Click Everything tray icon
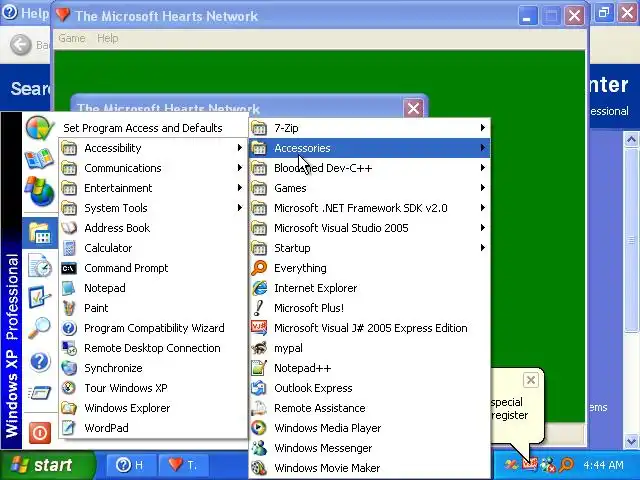 [x=567, y=464]
